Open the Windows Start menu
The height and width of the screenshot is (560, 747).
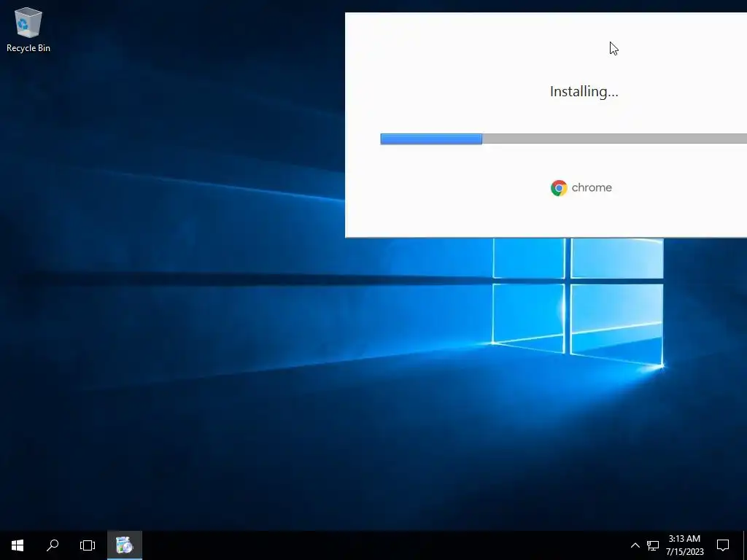(18, 545)
